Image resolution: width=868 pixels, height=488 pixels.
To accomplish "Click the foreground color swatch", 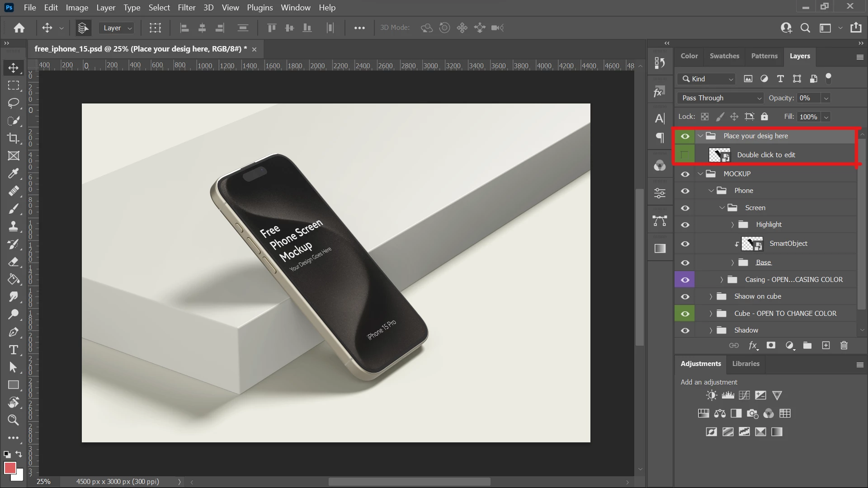I will coord(9,468).
